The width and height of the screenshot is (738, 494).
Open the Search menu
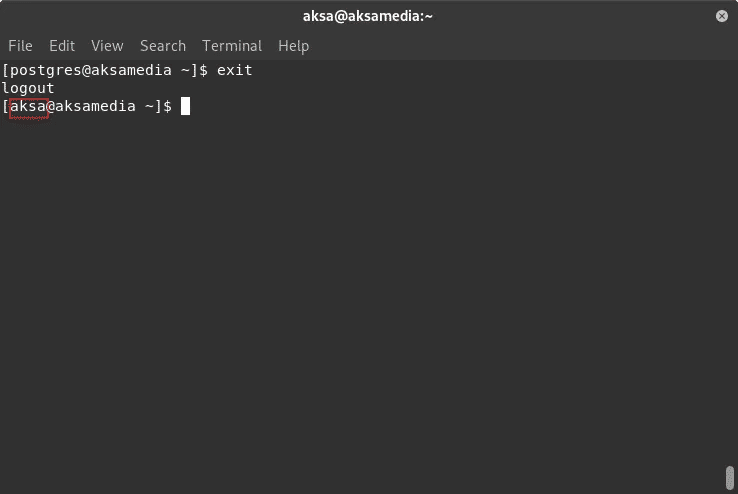point(162,46)
